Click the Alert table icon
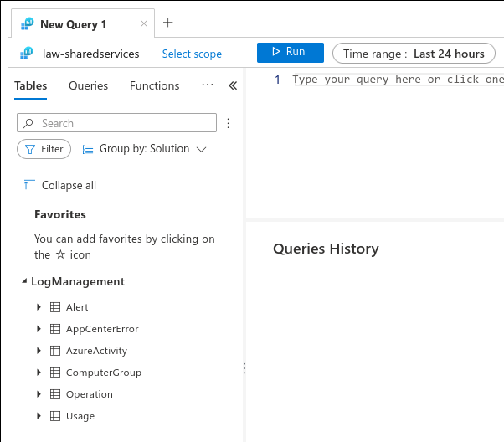 click(55, 307)
